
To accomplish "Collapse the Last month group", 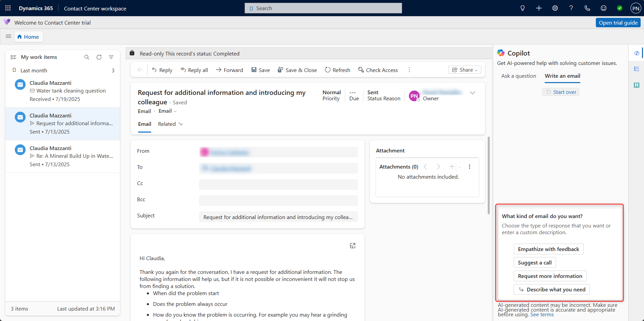I will click(14, 70).
